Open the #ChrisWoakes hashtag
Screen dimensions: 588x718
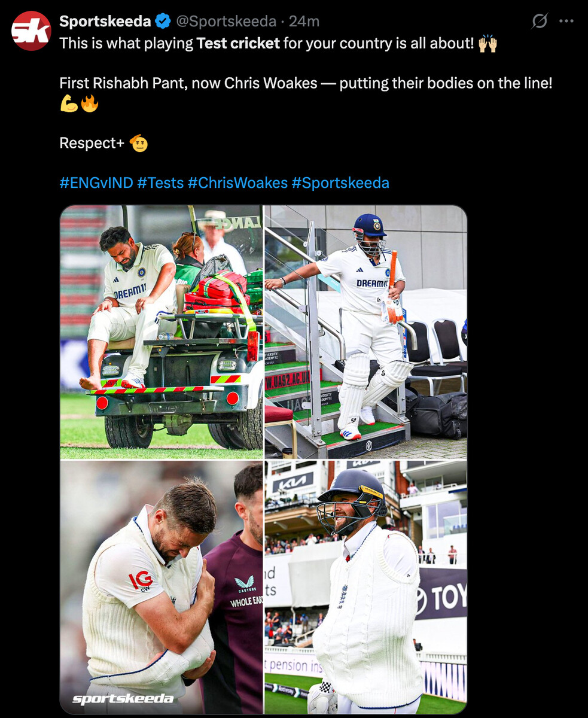pos(237,182)
